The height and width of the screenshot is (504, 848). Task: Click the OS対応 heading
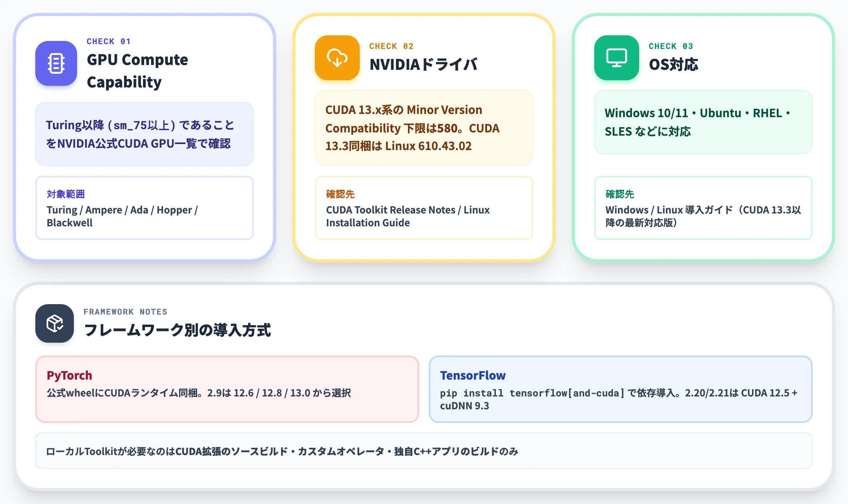(x=674, y=64)
